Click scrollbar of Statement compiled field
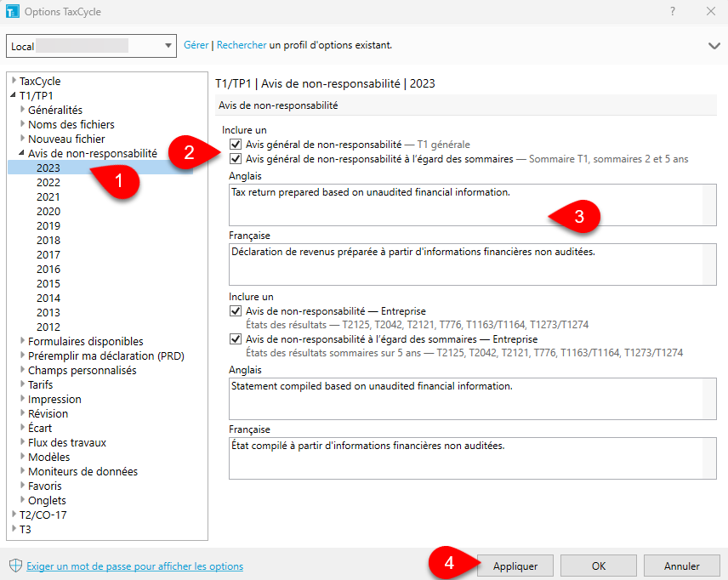Viewport: 728px width, 580px height. tap(709, 398)
